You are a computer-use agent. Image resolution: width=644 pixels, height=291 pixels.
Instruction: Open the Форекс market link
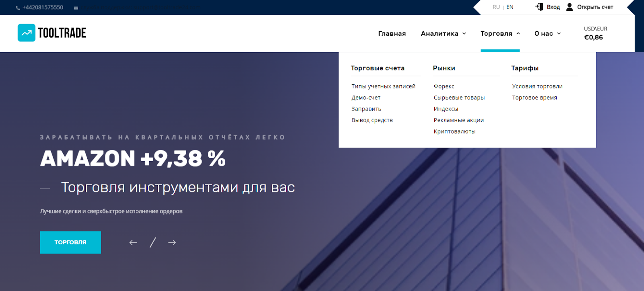[x=444, y=86]
